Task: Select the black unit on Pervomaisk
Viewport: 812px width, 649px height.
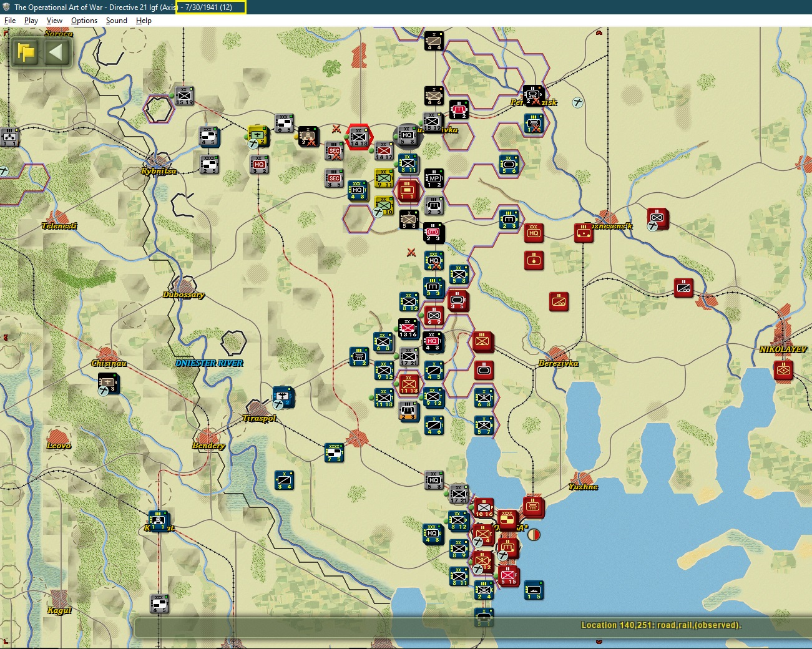Action: click(x=533, y=95)
